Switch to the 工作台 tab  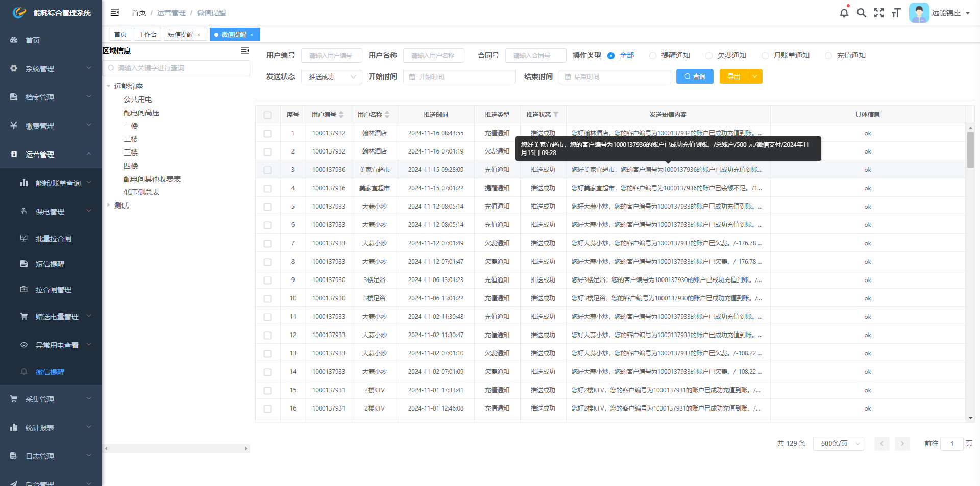(148, 35)
